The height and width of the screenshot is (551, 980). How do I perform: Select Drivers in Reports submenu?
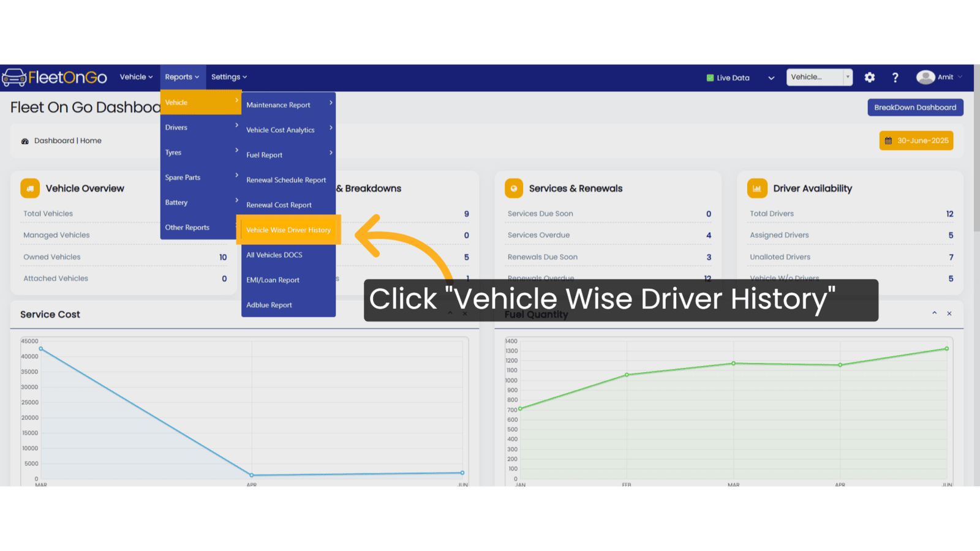click(x=201, y=127)
